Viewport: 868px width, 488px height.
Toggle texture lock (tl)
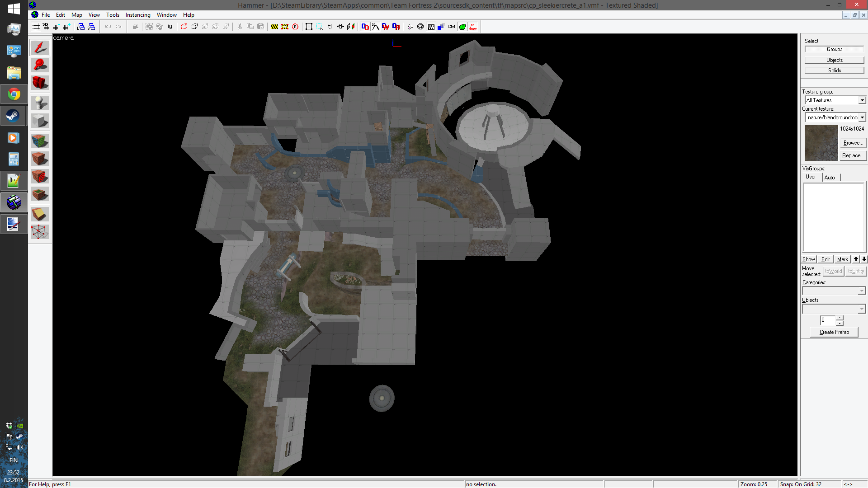point(330,27)
